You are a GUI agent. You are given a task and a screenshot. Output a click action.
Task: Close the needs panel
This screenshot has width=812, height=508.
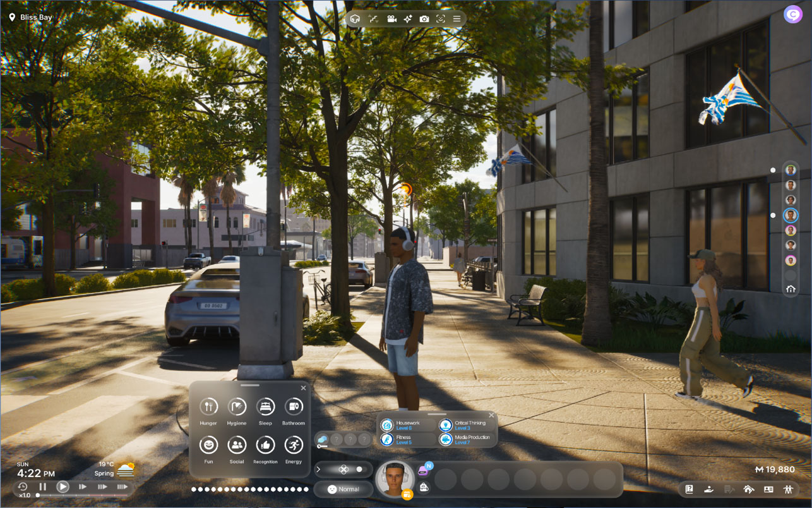(x=303, y=388)
